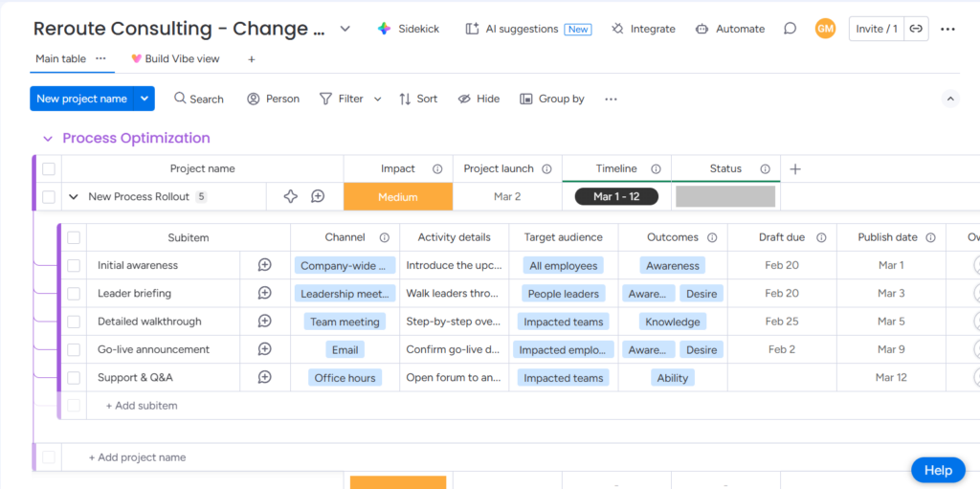Select the Main table tab
The height and width of the screenshot is (489, 980).
point(60,59)
